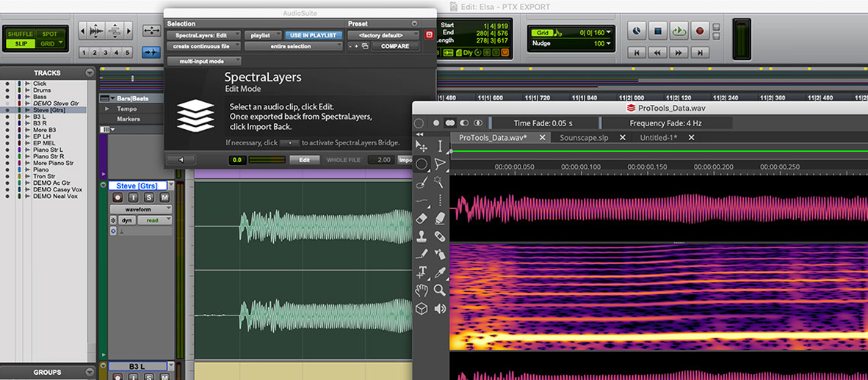Image resolution: width=868 pixels, height=380 pixels.
Task: Click the tab-to-transients button
Action: [151, 53]
